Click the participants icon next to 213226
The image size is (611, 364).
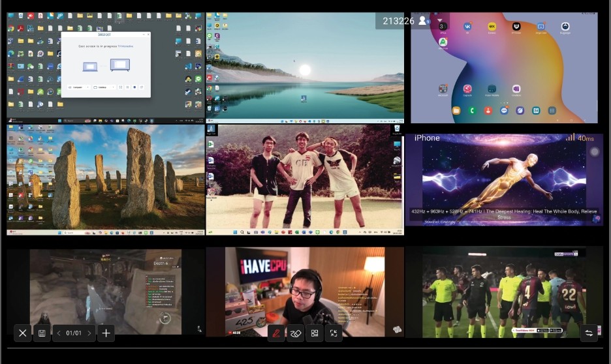tap(424, 21)
